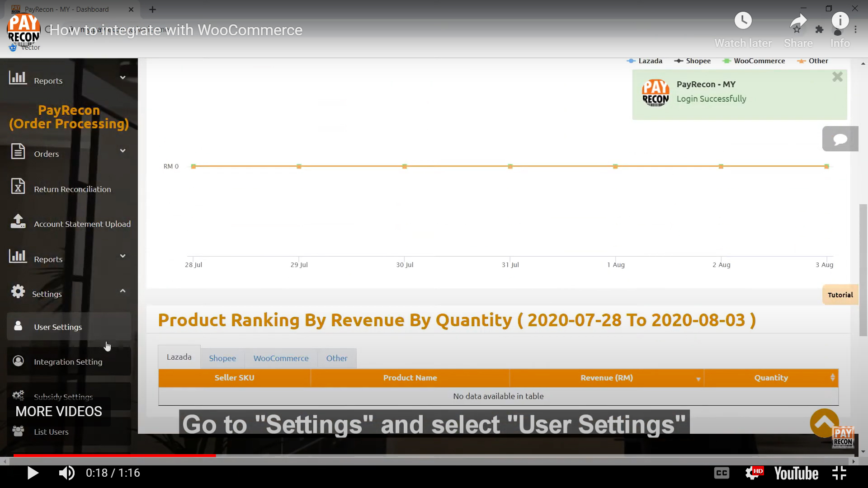This screenshot has width=868, height=488.
Task: Click the Return Reconciliation spreadsheet icon
Action: pos(18,186)
